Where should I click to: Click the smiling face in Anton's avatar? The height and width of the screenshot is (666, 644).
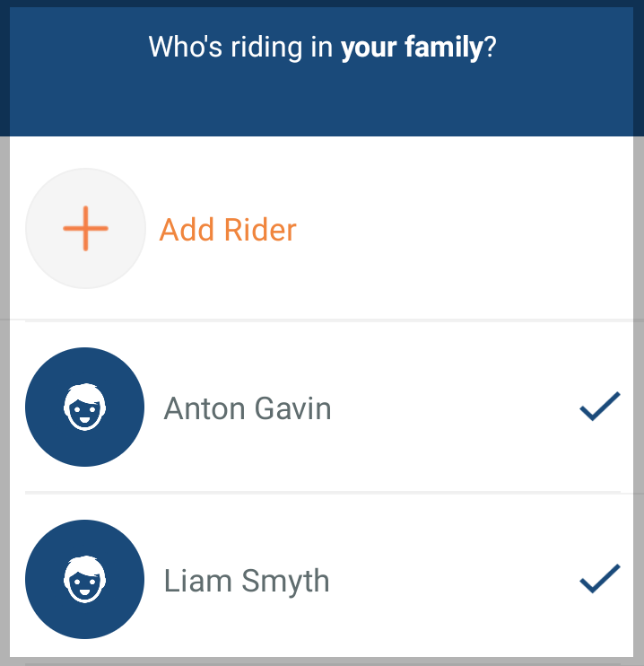85,409
